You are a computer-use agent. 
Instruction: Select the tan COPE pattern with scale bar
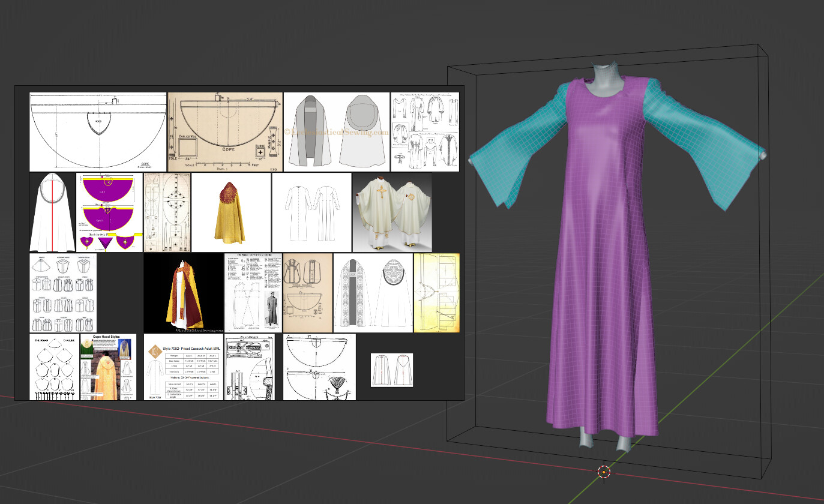(225, 132)
